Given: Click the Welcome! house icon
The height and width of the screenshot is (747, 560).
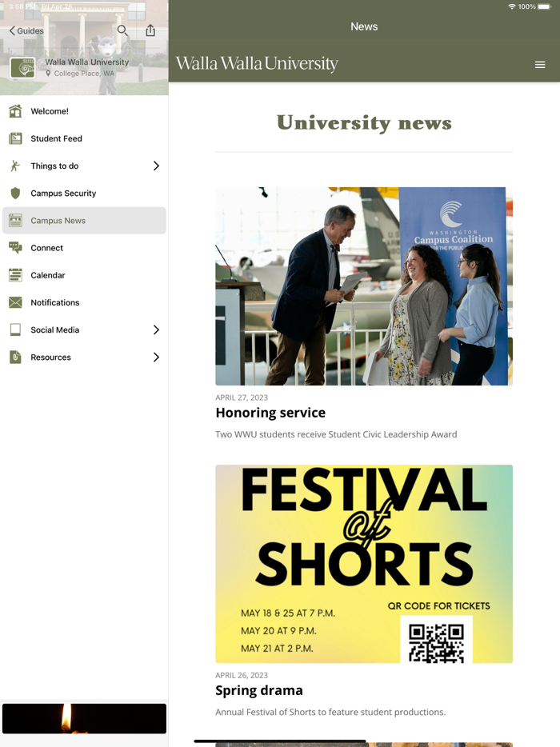Looking at the screenshot, I should (x=15, y=111).
